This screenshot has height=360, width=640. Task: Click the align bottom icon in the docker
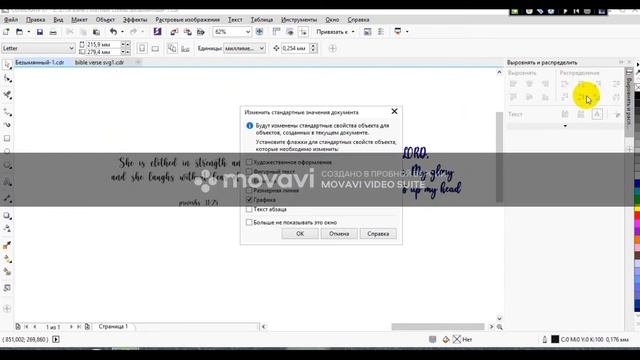545,97
